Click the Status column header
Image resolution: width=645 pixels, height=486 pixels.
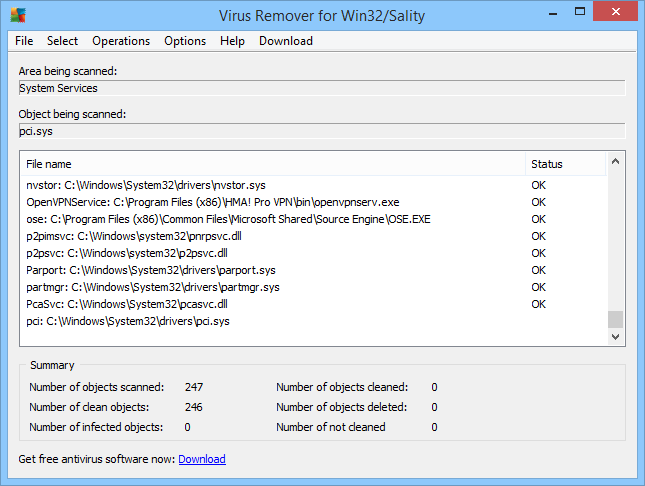(566, 164)
